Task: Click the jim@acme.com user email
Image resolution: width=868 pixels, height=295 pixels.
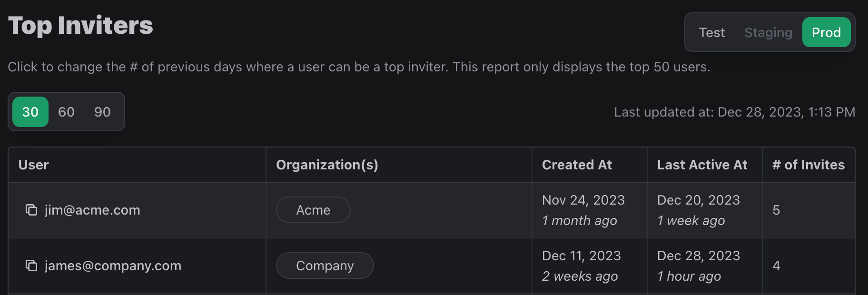Action: [92, 210]
